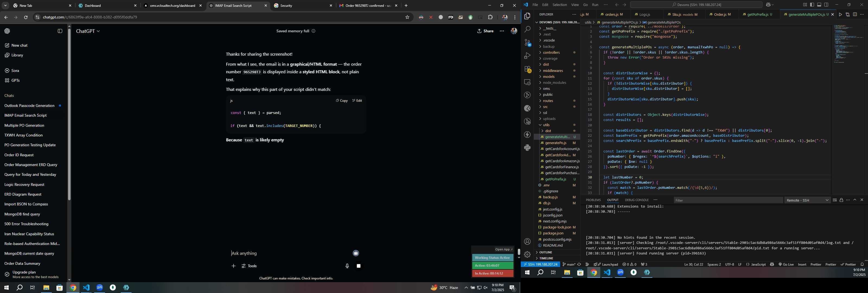The image size is (868, 293).
Task: Open Copilot status icon in VS Code status bar
Action: pos(772,264)
